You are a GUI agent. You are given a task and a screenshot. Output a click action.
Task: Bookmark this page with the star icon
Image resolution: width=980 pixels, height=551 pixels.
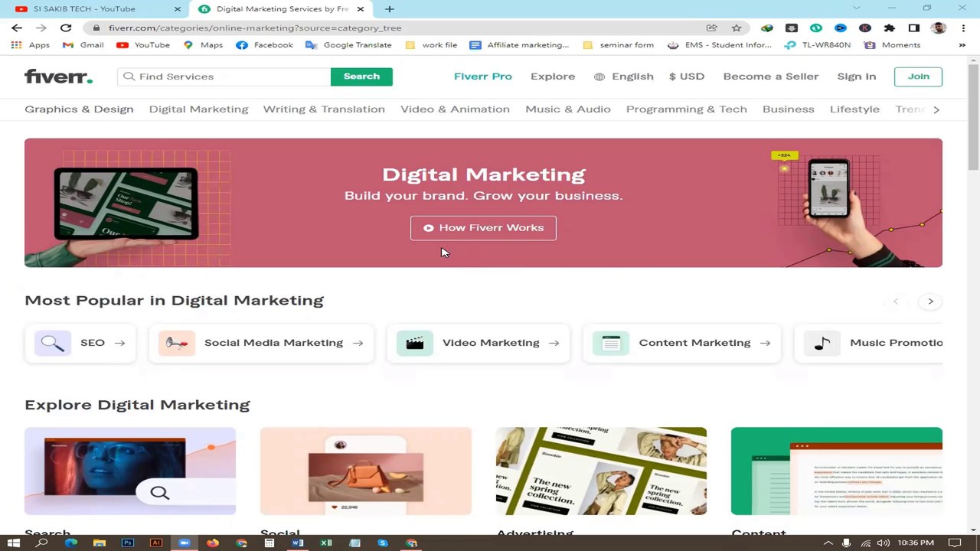pyautogui.click(x=737, y=28)
